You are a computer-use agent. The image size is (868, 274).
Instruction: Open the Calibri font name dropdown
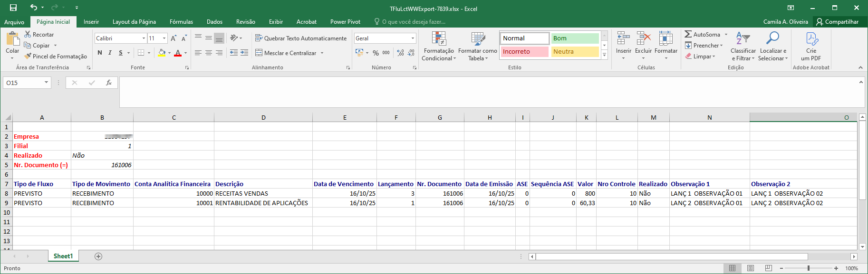(144, 38)
